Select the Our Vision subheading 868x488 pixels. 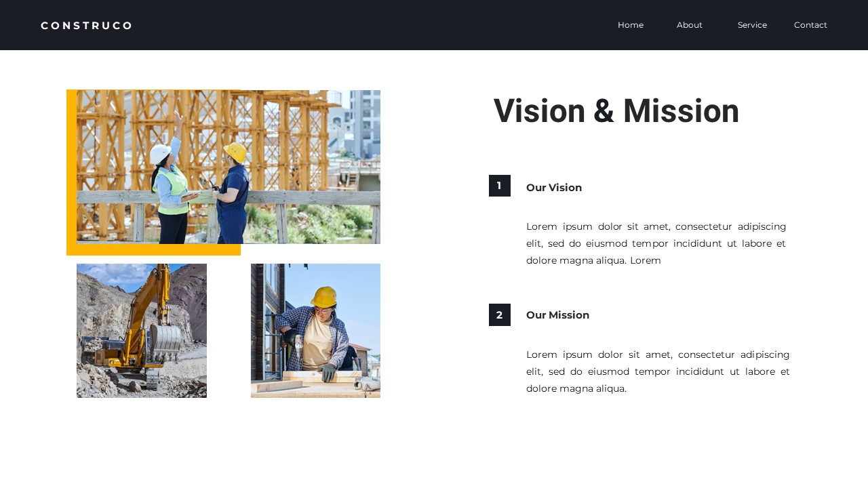[x=554, y=188]
